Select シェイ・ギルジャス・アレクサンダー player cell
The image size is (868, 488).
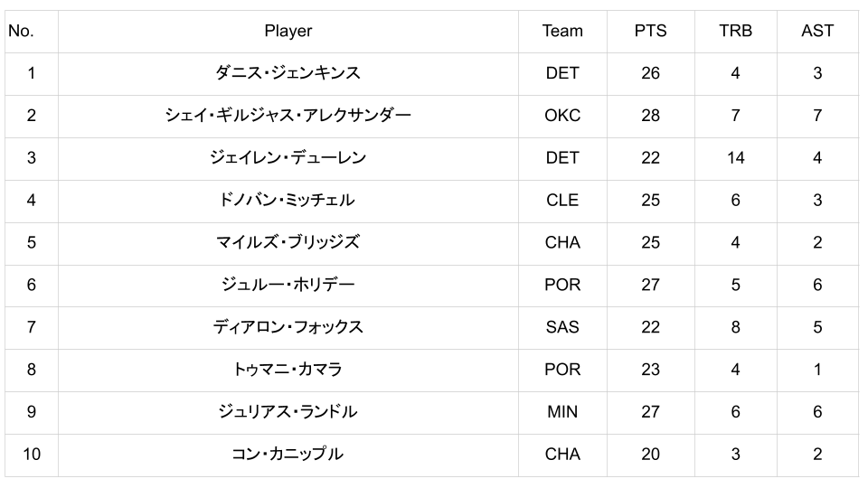(x=288, y=116)
